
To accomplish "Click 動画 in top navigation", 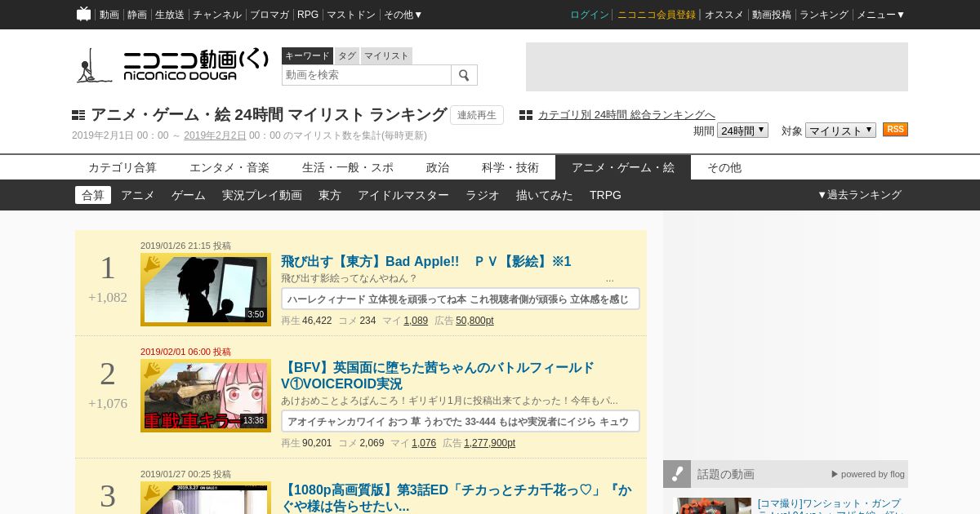I will click(109, 15).
